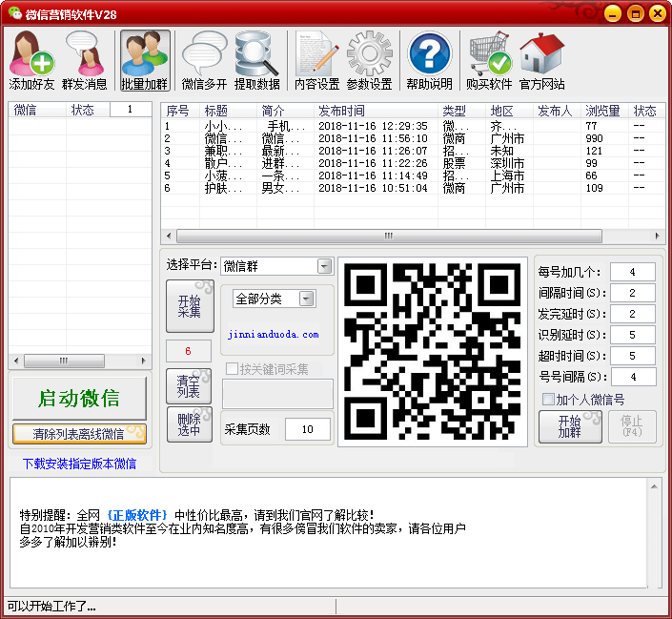This screenshot has height=619, width=672.
Task: Click the account list scrollbar right arrow
Action: click(144, 361)
